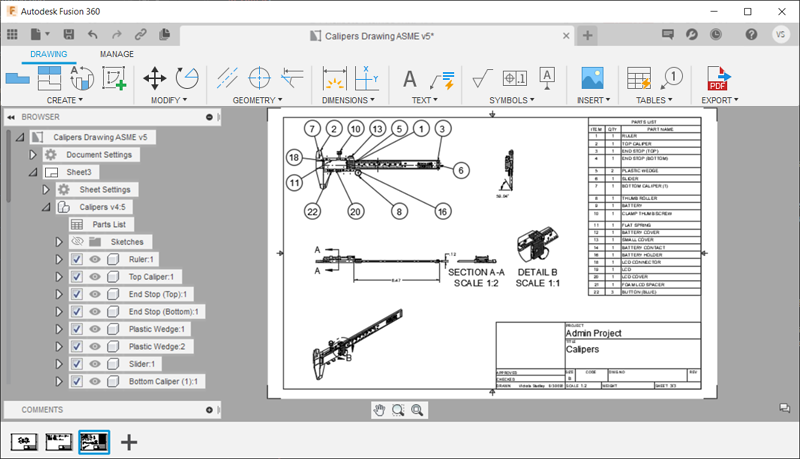Select the Edge Extension geometry tool

[292, 78]
